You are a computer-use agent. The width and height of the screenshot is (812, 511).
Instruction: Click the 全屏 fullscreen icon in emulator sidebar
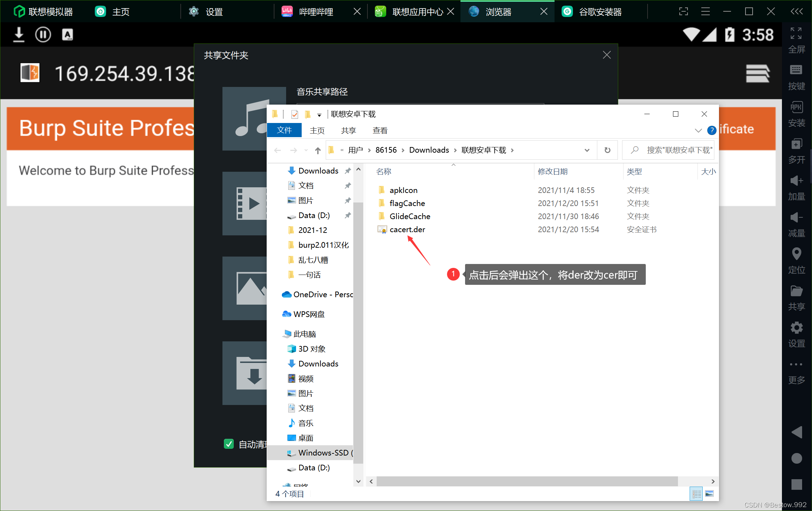[x=796, y=33]
